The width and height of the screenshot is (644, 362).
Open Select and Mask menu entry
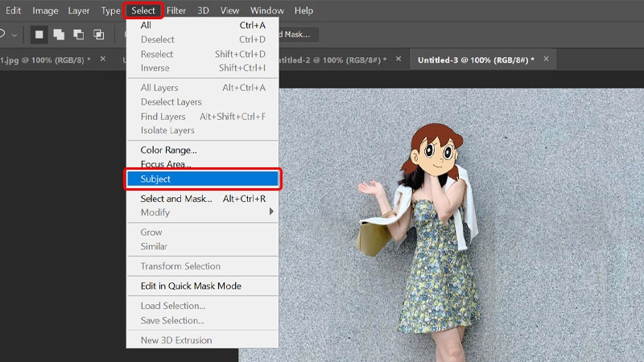point(203,199)
